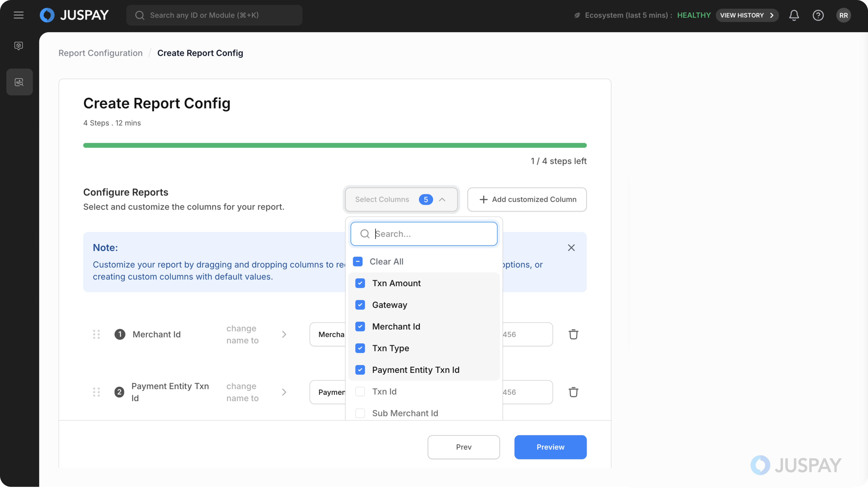Click the Preview button
Viewport: 868px width, 488px height.
[550, 447]
